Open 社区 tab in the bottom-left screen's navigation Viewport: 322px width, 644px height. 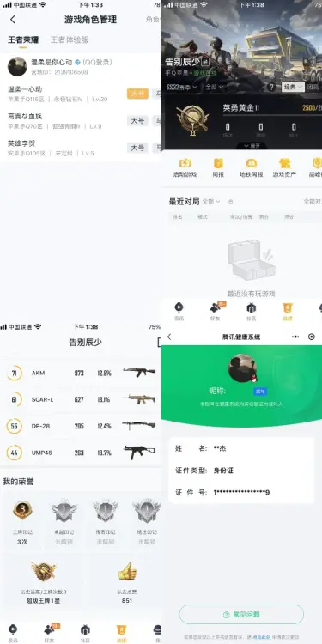point(85,634)
